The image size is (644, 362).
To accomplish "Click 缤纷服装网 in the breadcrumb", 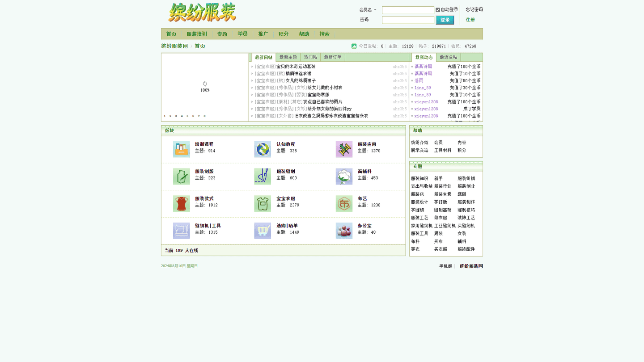I will [x=174, y=46].
